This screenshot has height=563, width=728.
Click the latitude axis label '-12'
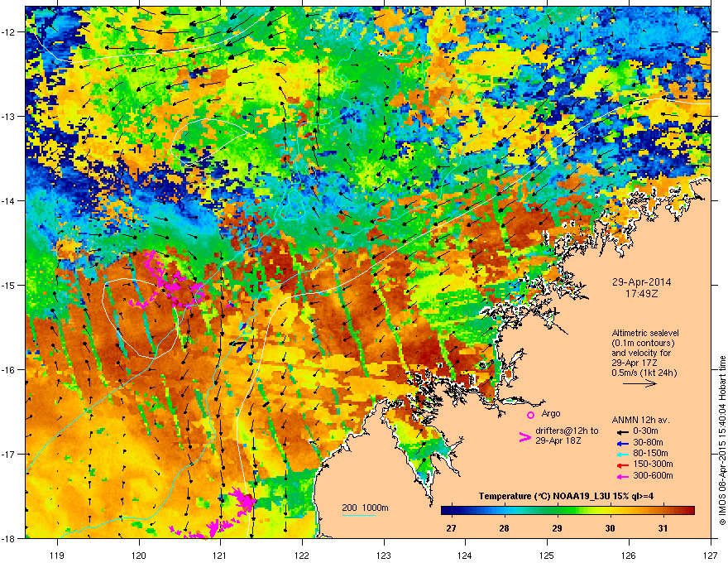pos(9,32)
